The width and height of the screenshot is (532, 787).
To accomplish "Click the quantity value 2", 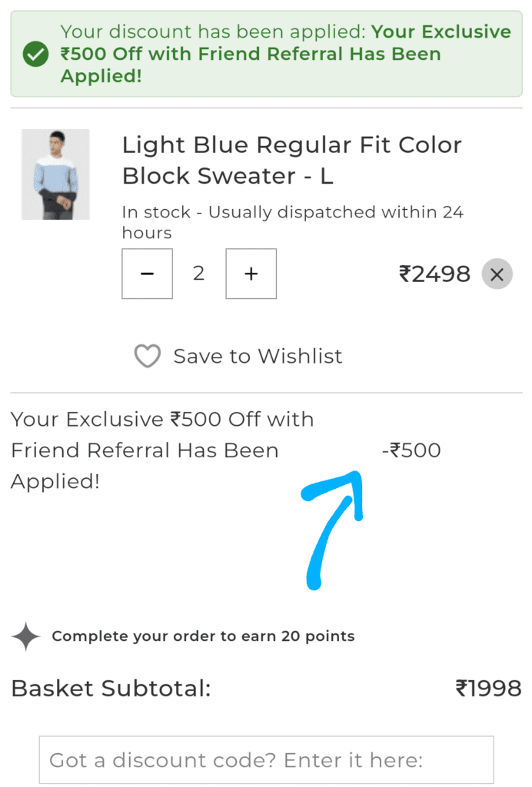I will point(199,274).
